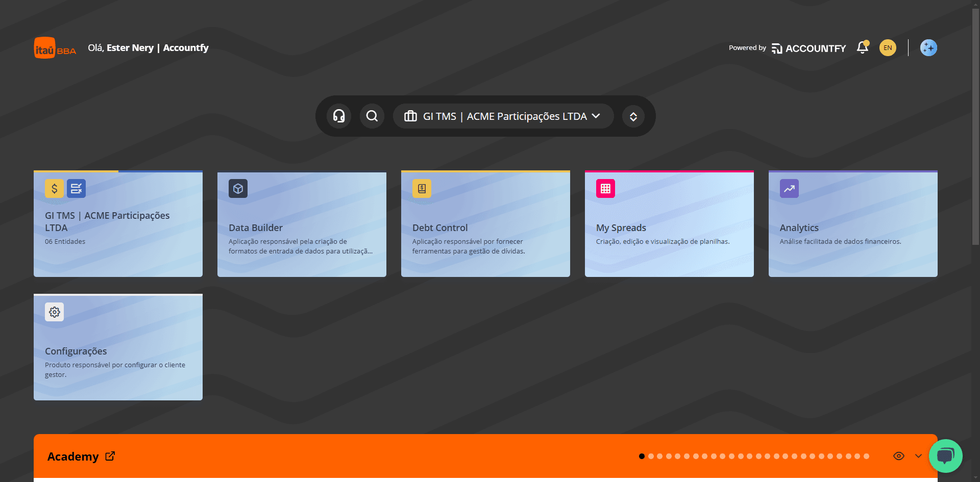Collapse the Academy section with the chevron
This screenshot has height=482, width=980.
[x=918, y=456]
